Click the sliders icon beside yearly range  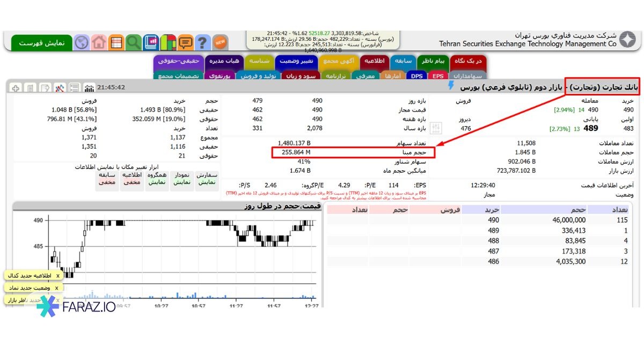click(x=436, y=128)
